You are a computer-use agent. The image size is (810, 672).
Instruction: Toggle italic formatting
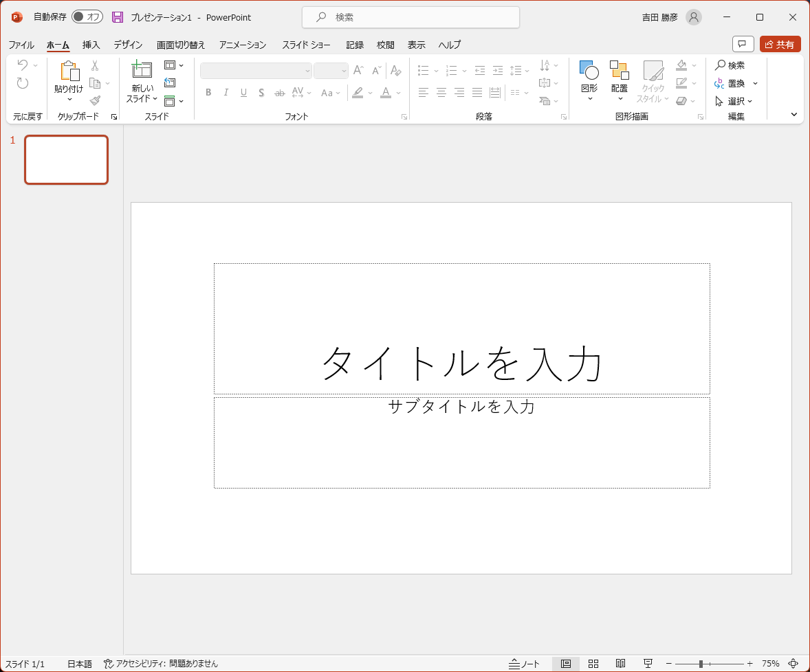(226, 92)
